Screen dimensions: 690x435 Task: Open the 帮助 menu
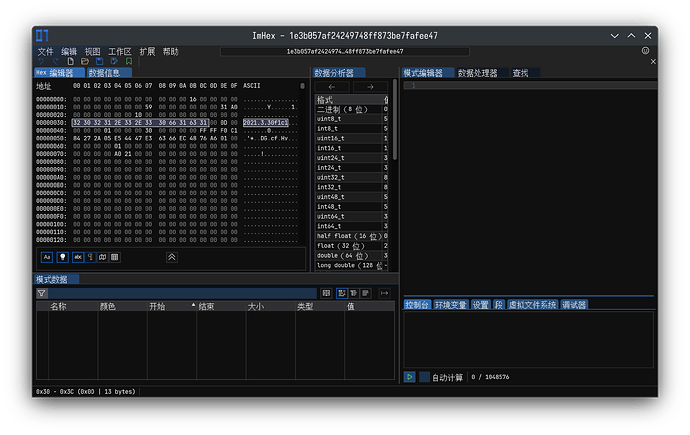(171, 51)
